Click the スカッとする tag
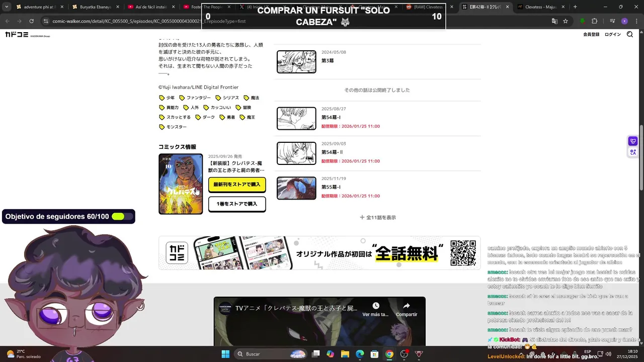 click(x=175, y=117)
